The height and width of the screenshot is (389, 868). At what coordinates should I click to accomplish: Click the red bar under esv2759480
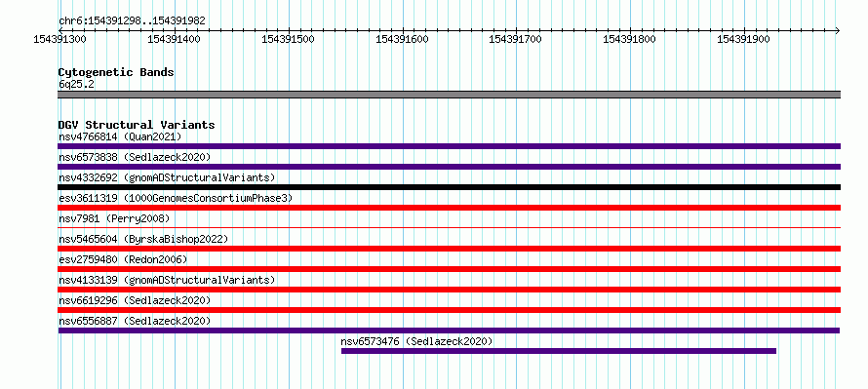(449, 269)
